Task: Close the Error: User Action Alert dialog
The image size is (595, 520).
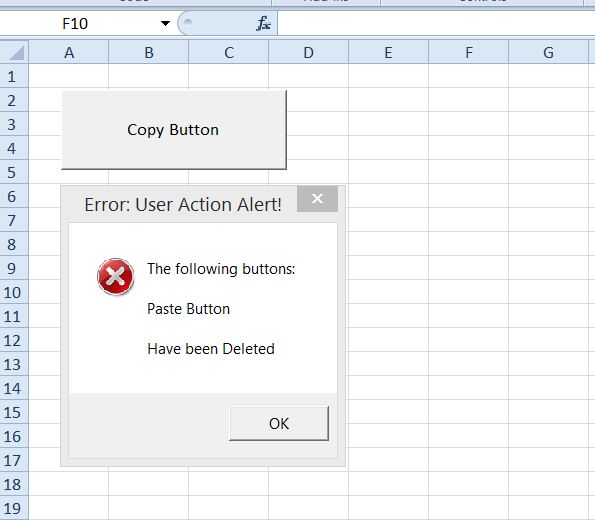Action: point(317,199)
